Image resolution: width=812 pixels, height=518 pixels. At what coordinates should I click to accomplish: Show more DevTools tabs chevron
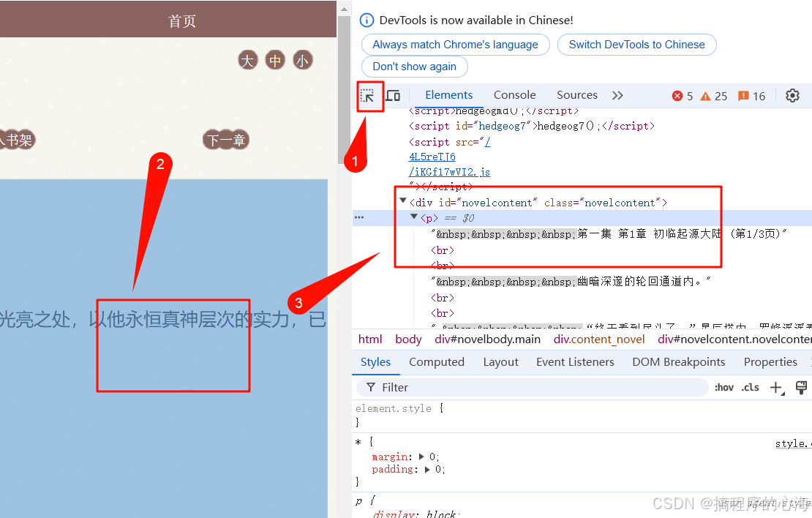pos(617,95)
